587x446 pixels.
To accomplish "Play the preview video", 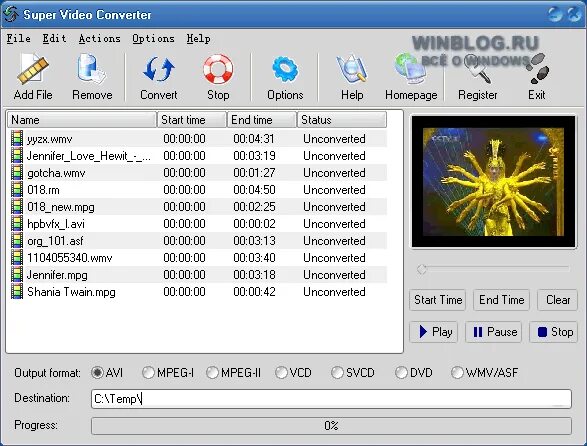I will pyautogui.click(x=434, y=332).
